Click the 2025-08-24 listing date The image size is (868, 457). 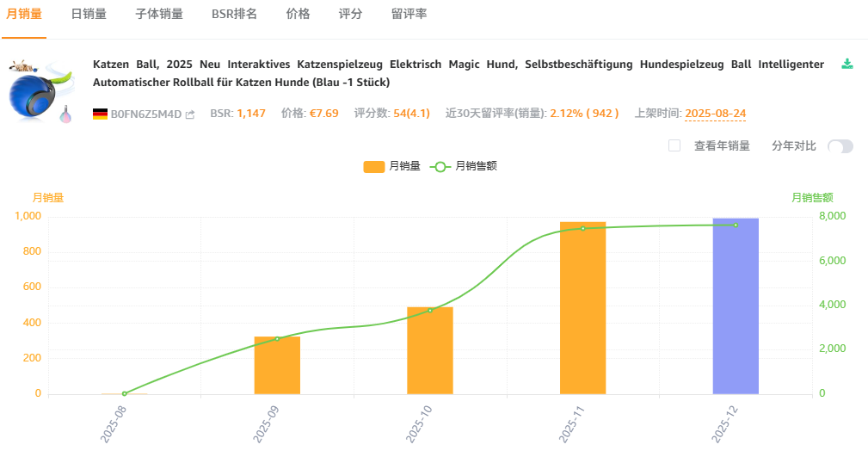[x=715, y=114]
